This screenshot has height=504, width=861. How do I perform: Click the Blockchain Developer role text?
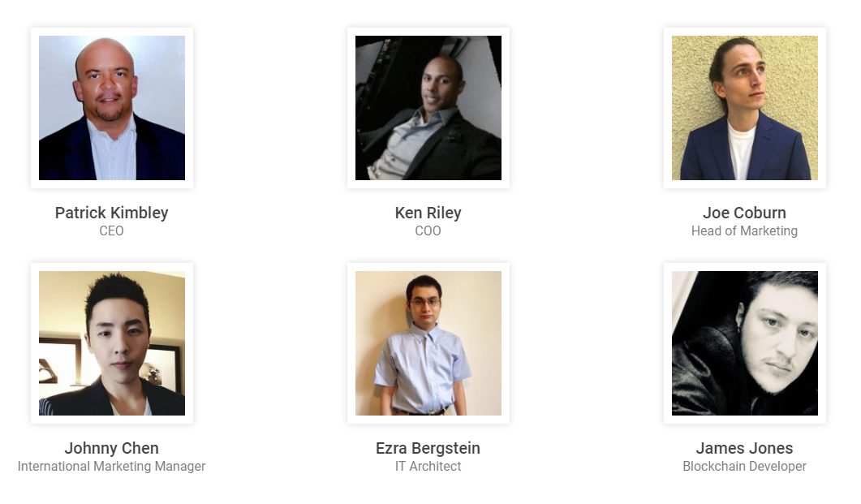click(745, 467)
